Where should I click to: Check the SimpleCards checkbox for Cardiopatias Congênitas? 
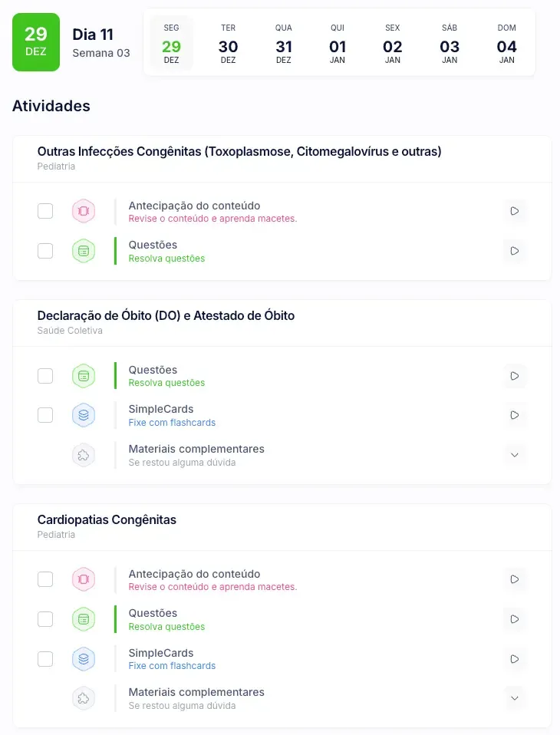45,659
